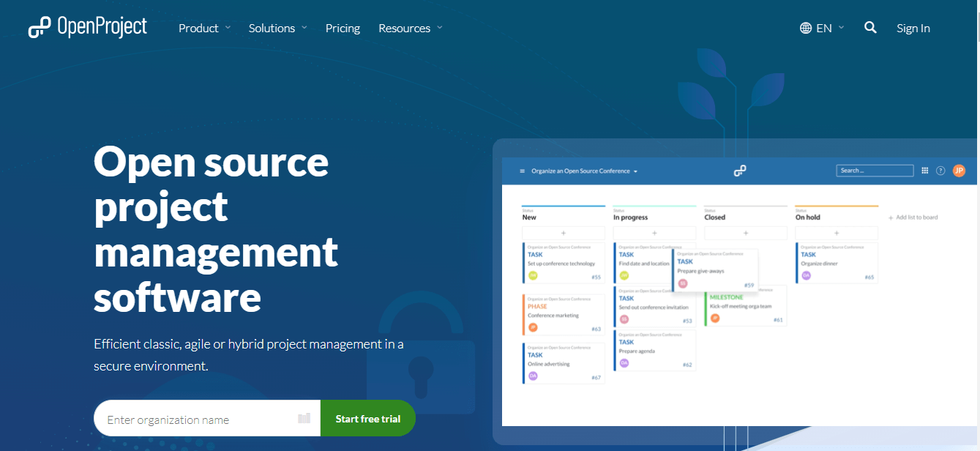Click the Open source project management software headline
980x451 pixels.
(x=216, y=229)
